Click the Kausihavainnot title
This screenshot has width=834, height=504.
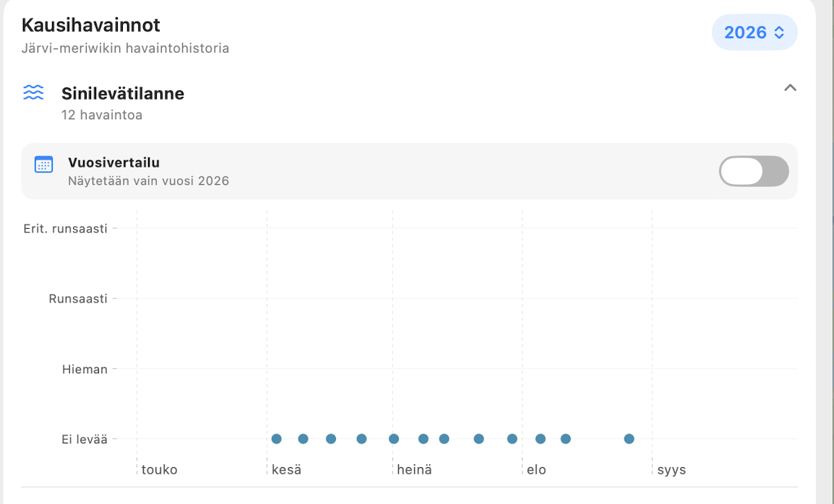(91, 25)
